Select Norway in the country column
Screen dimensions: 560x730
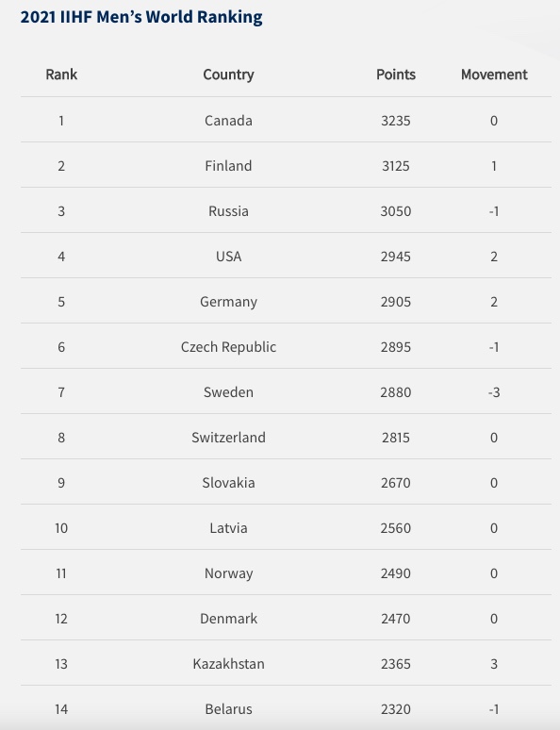coord(228,573)
